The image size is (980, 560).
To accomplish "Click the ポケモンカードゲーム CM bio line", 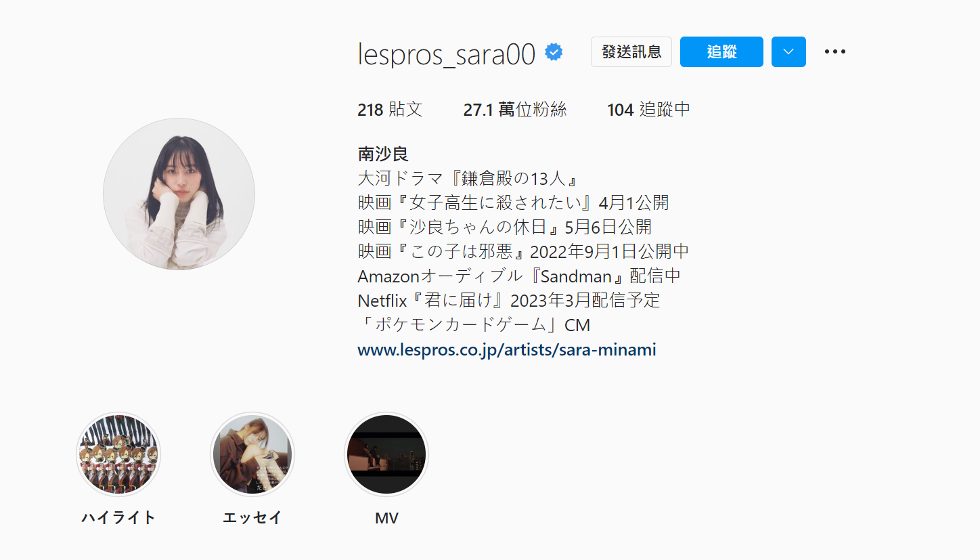I will [474, 325].
